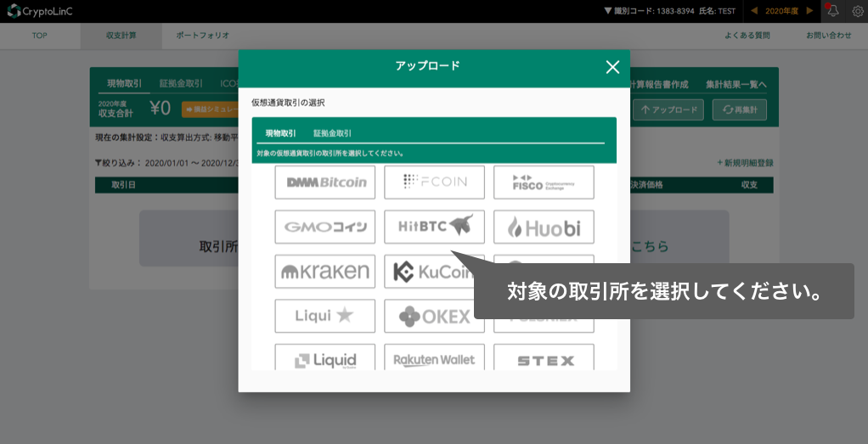The width and height of the screenshot is (868, 444).
Task: Choose the Huobi exchange tile
Action: pyautogui.click(x=544, y=227)
